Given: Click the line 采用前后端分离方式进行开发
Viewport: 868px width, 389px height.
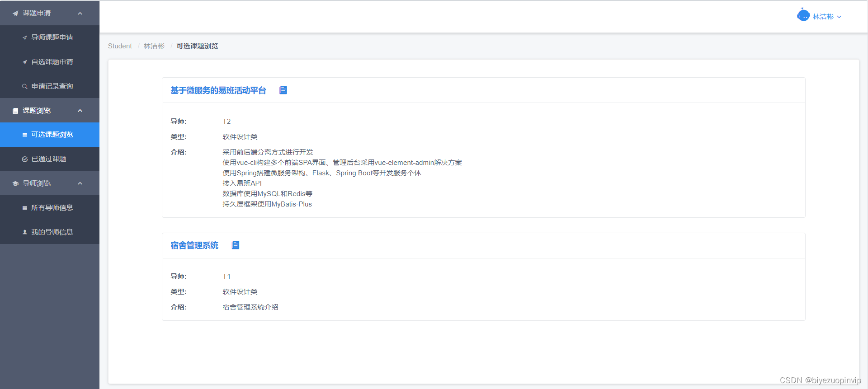Looking at the screenshot, I should point(268,152).
